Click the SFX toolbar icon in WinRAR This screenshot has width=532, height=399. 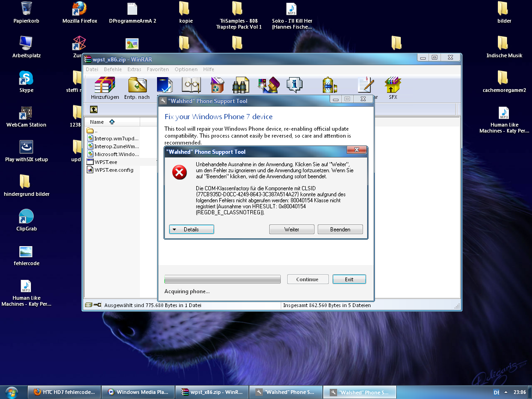[x=393, y=88]
